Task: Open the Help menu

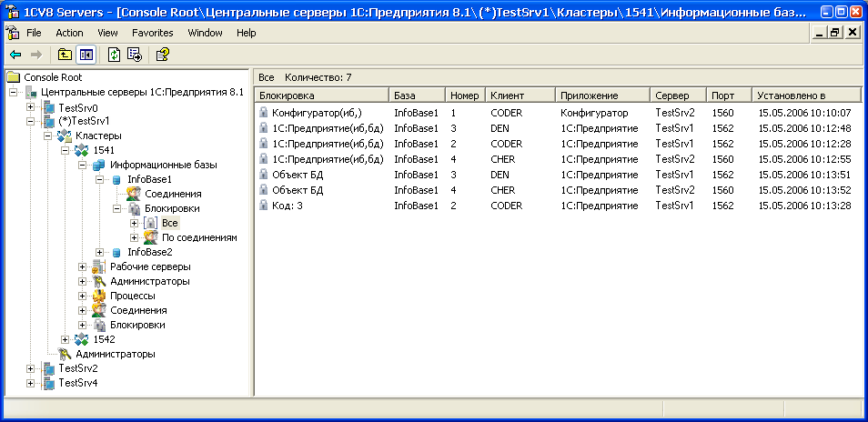Action: click(247, 33)
